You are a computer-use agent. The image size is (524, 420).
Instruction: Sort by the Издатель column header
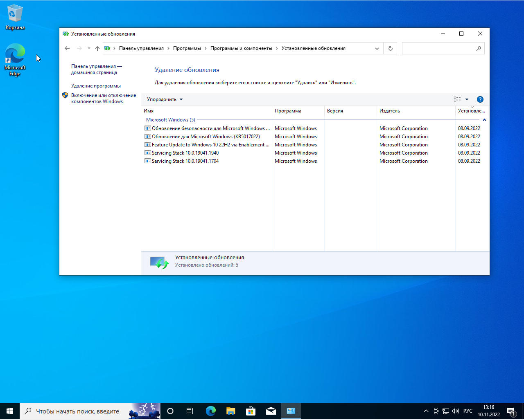[416, 111]
